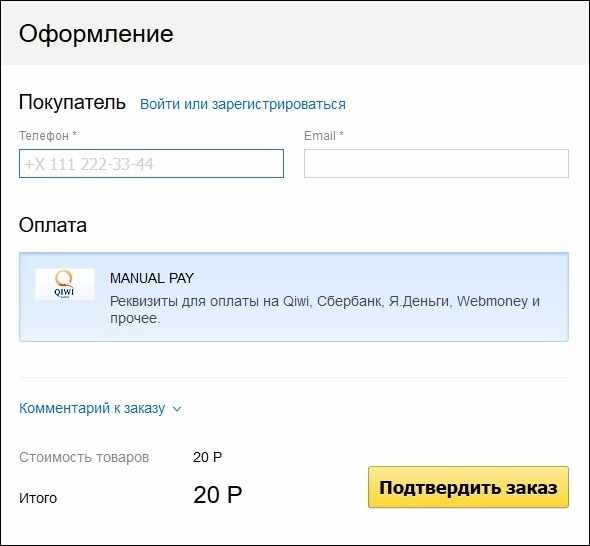Expand Комментарий к заказу section
Screen dimensions: 590x546
pos(92,408)
